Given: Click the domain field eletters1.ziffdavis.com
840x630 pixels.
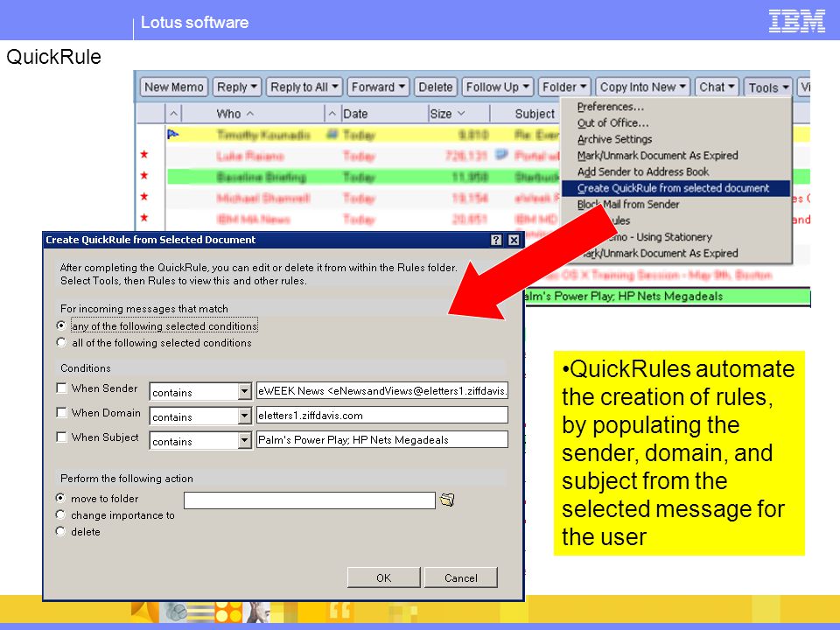Looking at the screenshot, I should tap(382, 415).
